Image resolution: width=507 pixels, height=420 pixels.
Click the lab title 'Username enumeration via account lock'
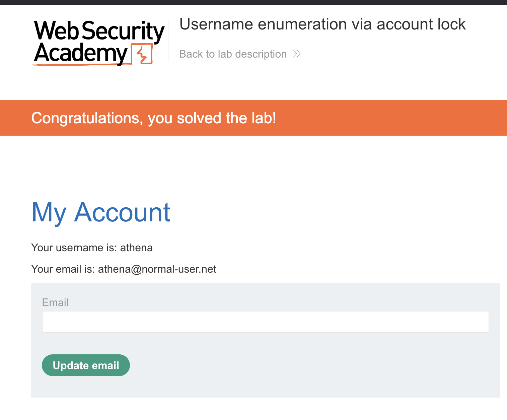pos(322,24)
